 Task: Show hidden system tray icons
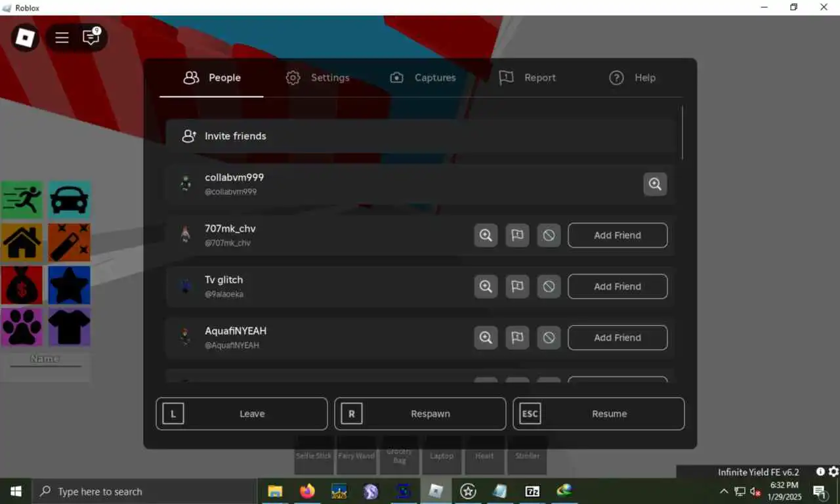tap(724, 491)
